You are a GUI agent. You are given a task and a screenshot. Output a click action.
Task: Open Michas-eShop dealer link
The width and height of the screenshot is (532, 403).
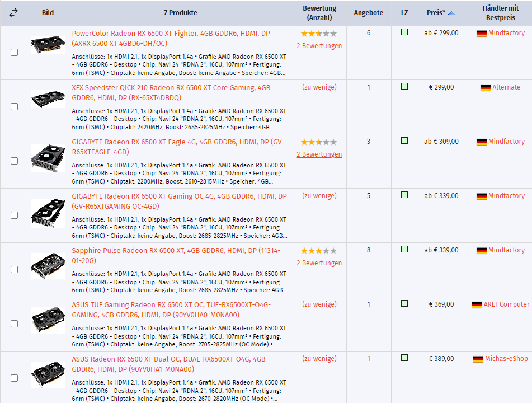(507, 359)
